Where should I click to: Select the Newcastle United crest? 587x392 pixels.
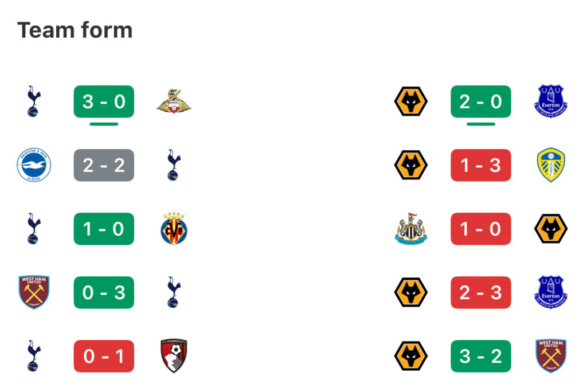pyautogui.click(x=410, y=229)
